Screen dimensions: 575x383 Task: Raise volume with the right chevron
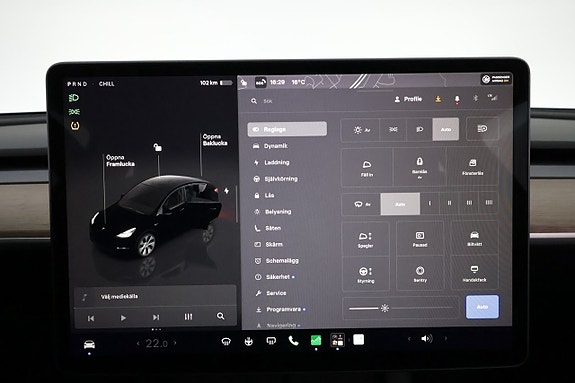point(446,338)
